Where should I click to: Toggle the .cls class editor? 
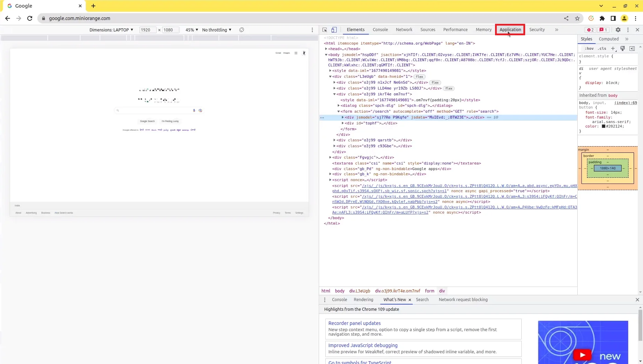pyautogui.click(x=602, y=48)
